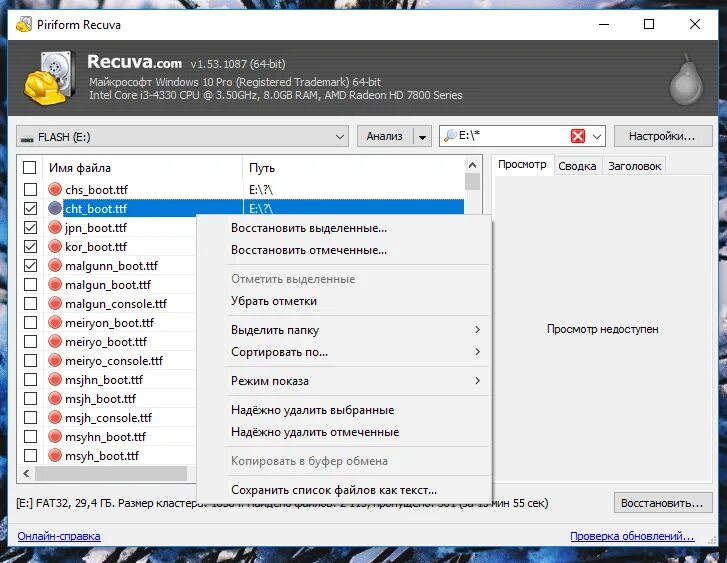Click the red status dot of meiryo_boot.ttf

coord(55,341)
